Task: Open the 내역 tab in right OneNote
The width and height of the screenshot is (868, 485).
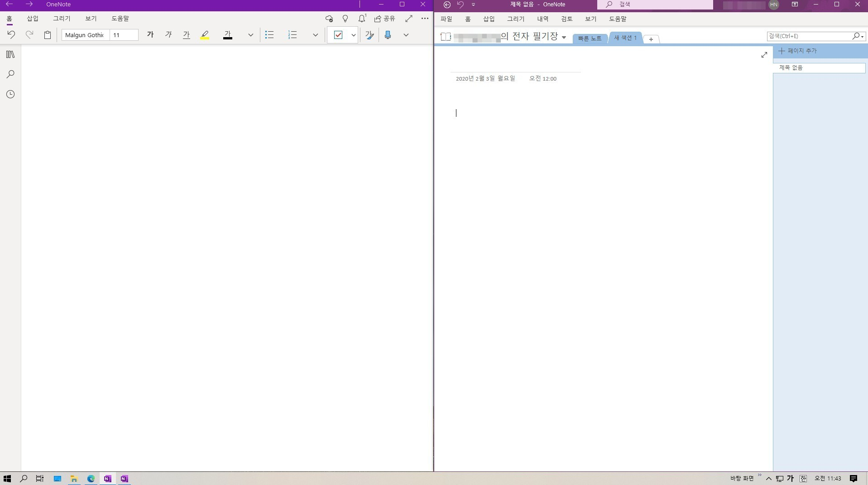Action: [x=543, y=19]
